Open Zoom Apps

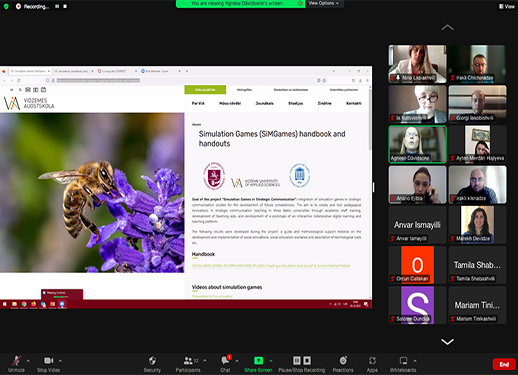(372, 364)
